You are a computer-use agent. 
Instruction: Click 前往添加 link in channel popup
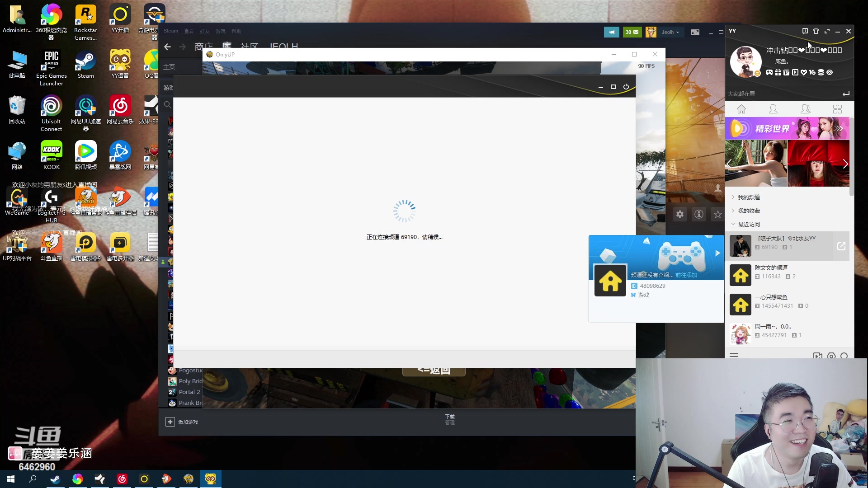click(686, 275)
